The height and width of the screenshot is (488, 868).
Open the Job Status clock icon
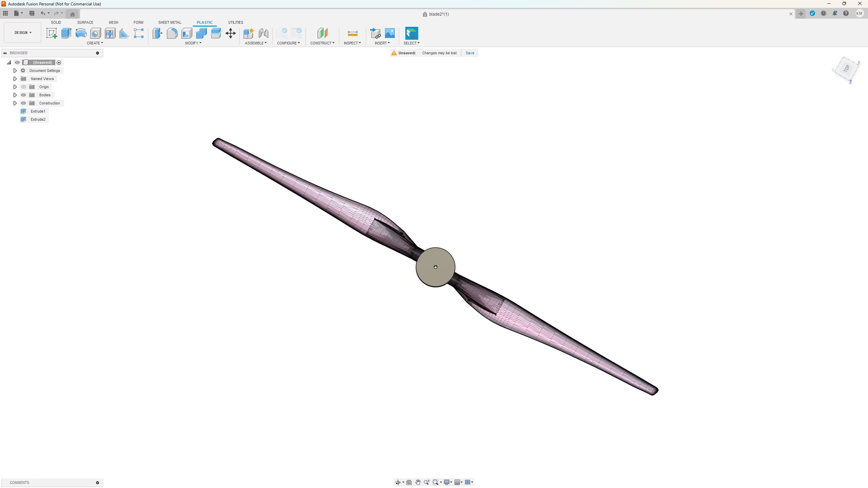point(824,13)
